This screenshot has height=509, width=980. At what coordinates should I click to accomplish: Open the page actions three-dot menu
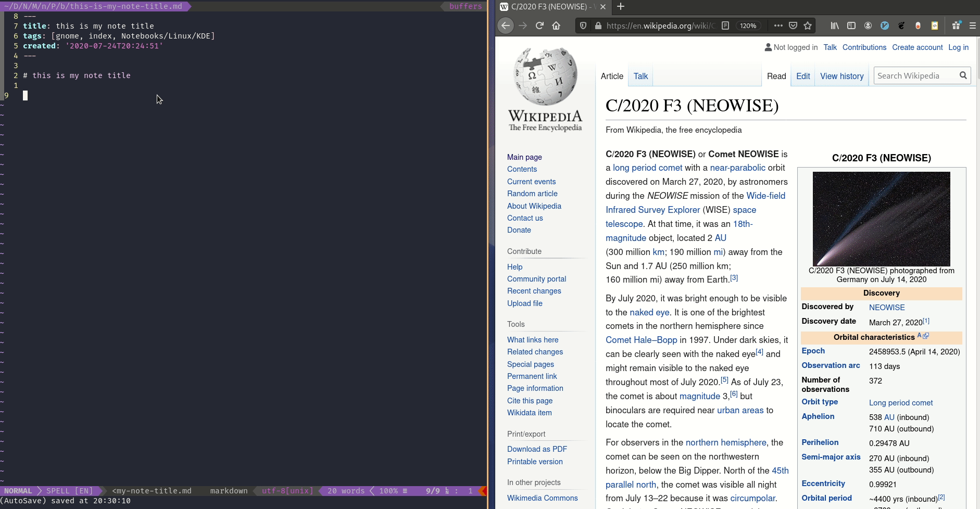(x=778, y=26)
